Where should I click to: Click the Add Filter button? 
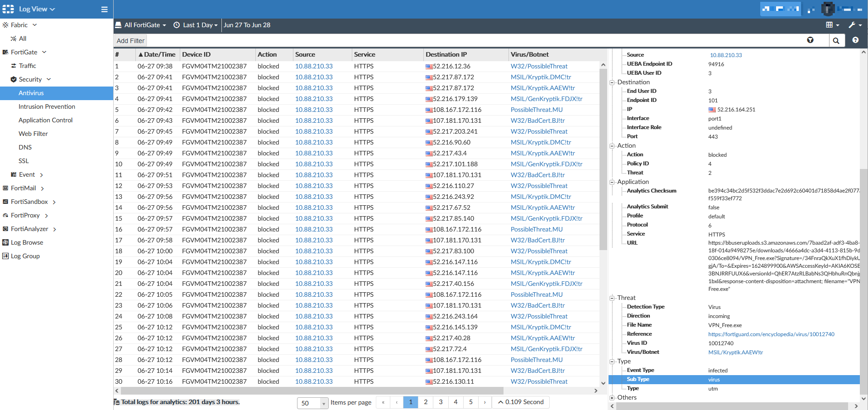click(x=129, y=40)
